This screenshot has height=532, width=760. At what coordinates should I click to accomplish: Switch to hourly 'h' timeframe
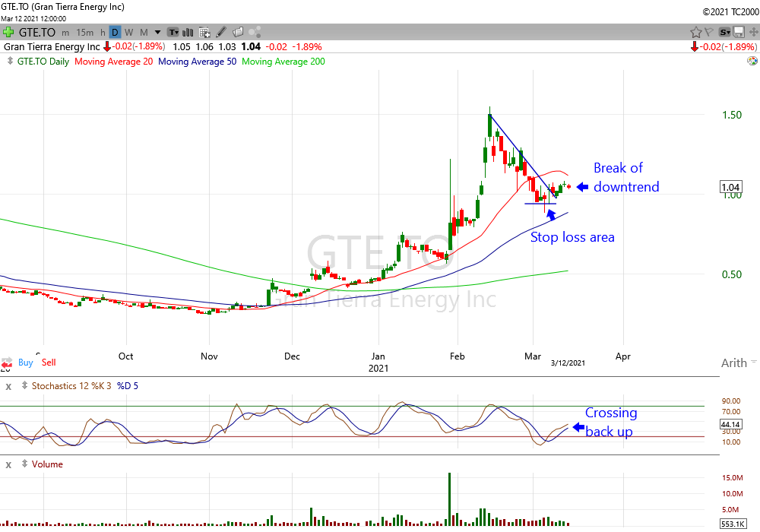(x=103, y=33)
